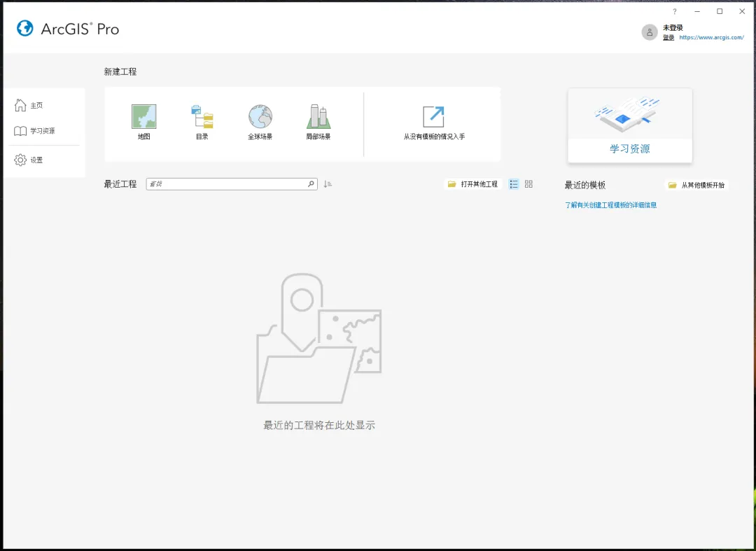
Task: Click the search magnifier icon
Action: pos(311,183)
